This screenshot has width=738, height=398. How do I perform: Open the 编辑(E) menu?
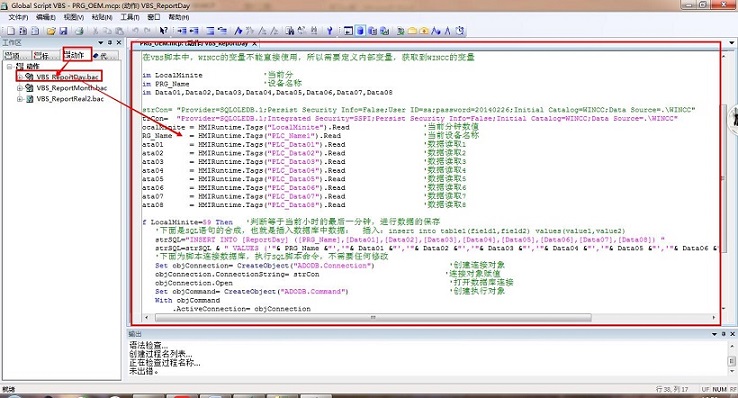coord(46,17)
